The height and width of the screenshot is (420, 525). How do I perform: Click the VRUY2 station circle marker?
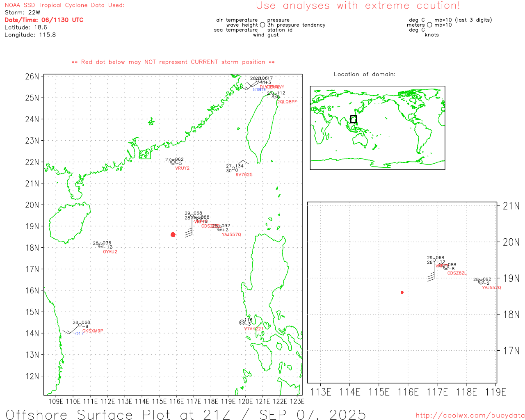tap(173, 162)
